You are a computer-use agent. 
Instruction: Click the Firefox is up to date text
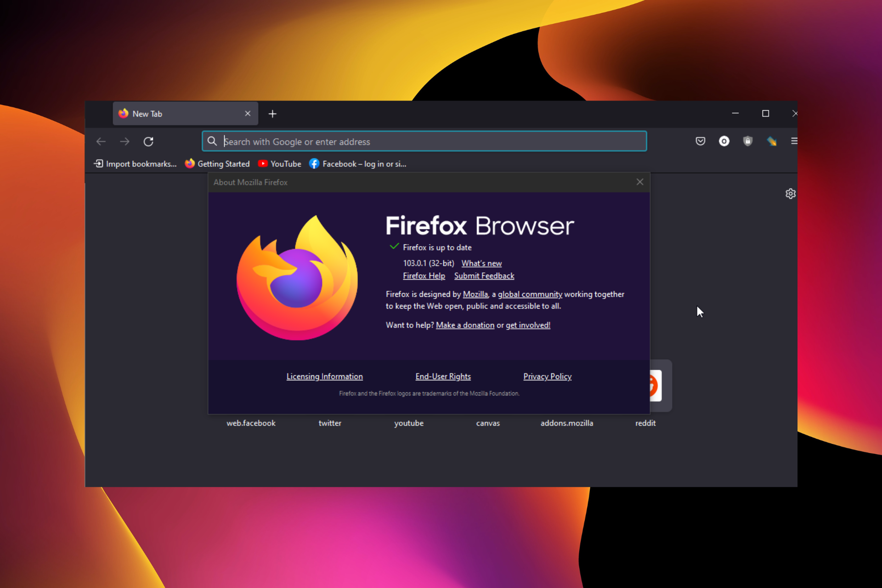coord(437,248)
